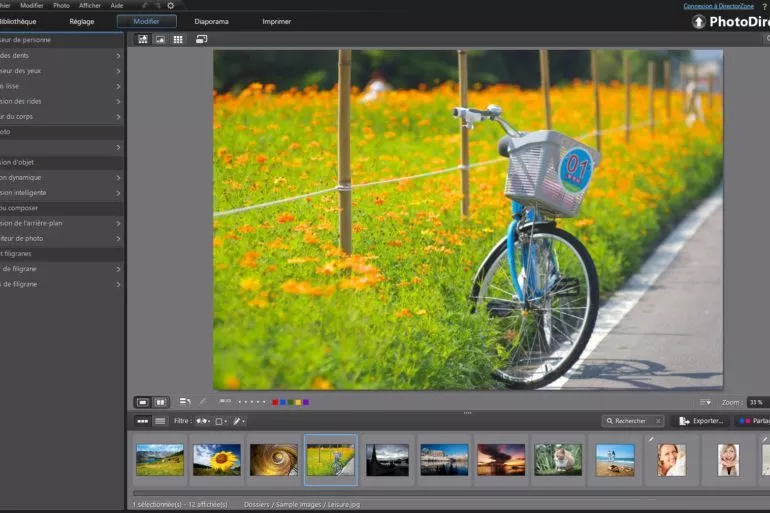The image size is (770, 513).
Task: Open the Aide menu
Action: (x=117, y=5)
